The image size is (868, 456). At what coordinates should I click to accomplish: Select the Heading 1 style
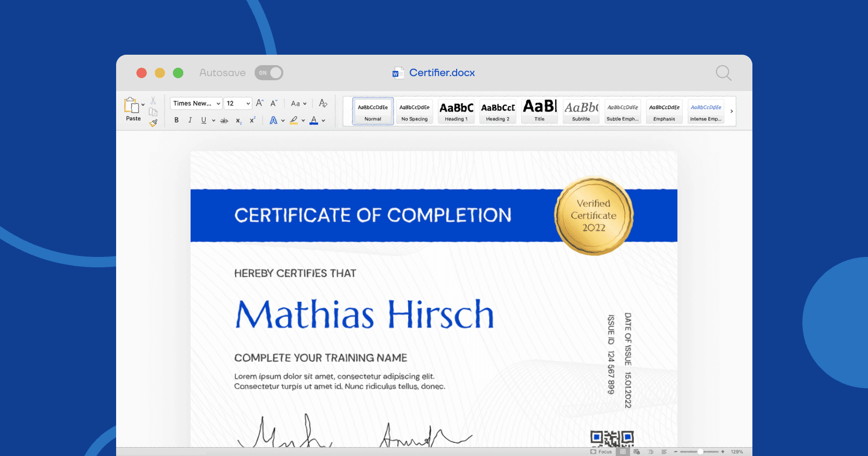click(x=456, y=112)
